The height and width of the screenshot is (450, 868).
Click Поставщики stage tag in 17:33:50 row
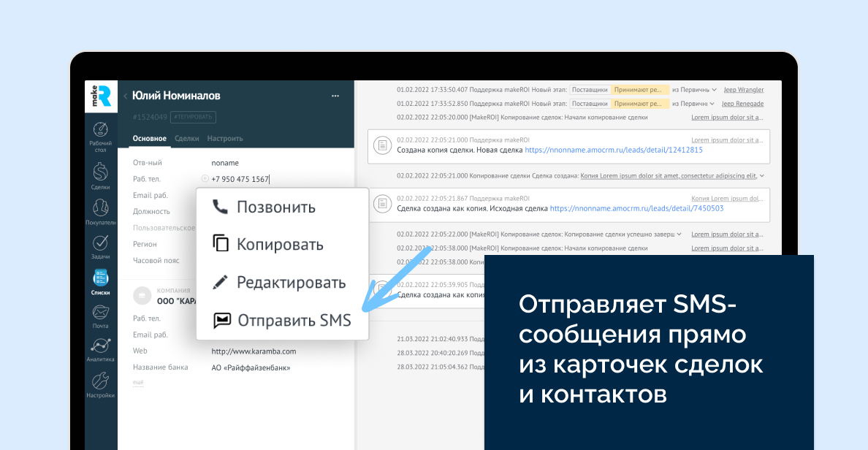point(590,90)
